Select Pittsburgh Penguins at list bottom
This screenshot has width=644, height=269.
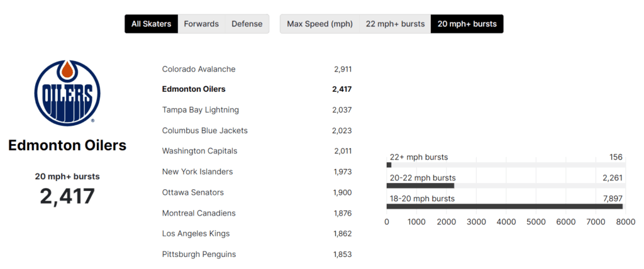coord(199,255)
